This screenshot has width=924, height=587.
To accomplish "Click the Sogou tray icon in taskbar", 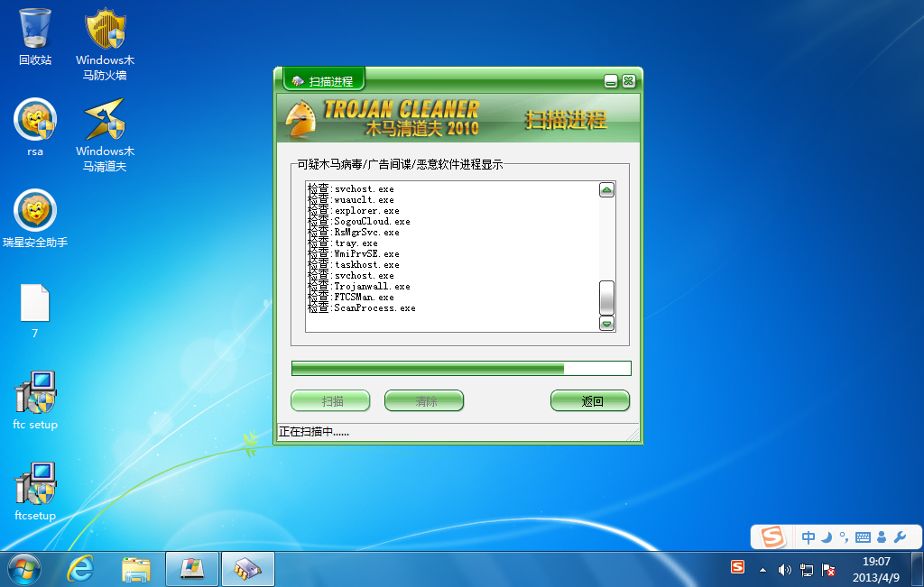I will coord(737,567).
